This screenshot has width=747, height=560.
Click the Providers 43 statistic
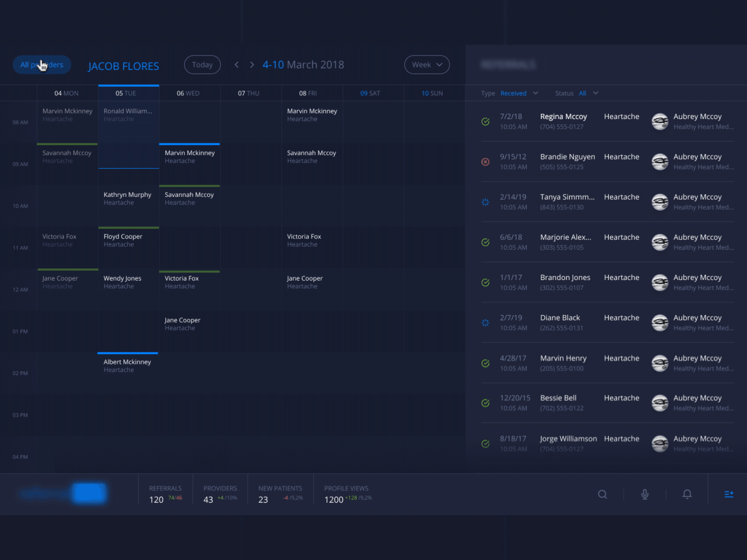220,494
